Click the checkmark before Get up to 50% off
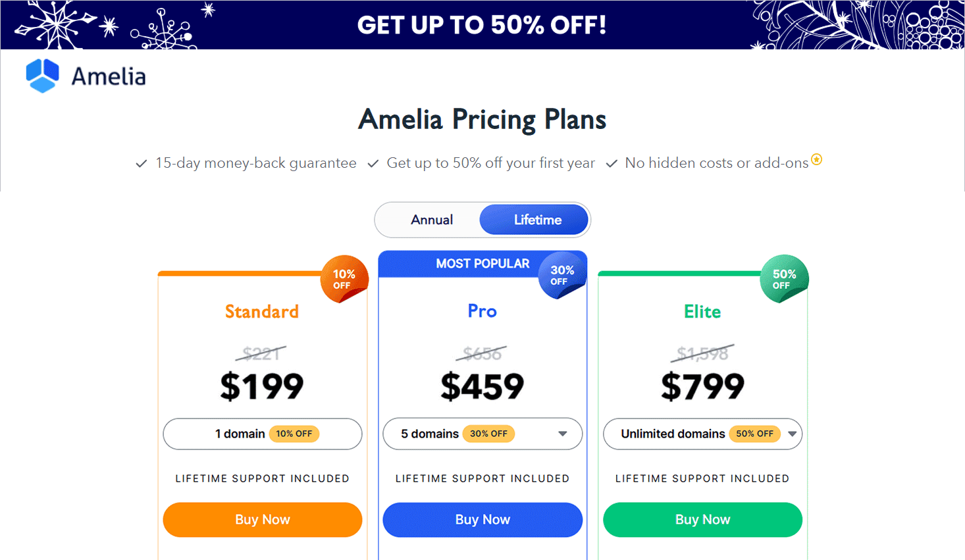 373,163
